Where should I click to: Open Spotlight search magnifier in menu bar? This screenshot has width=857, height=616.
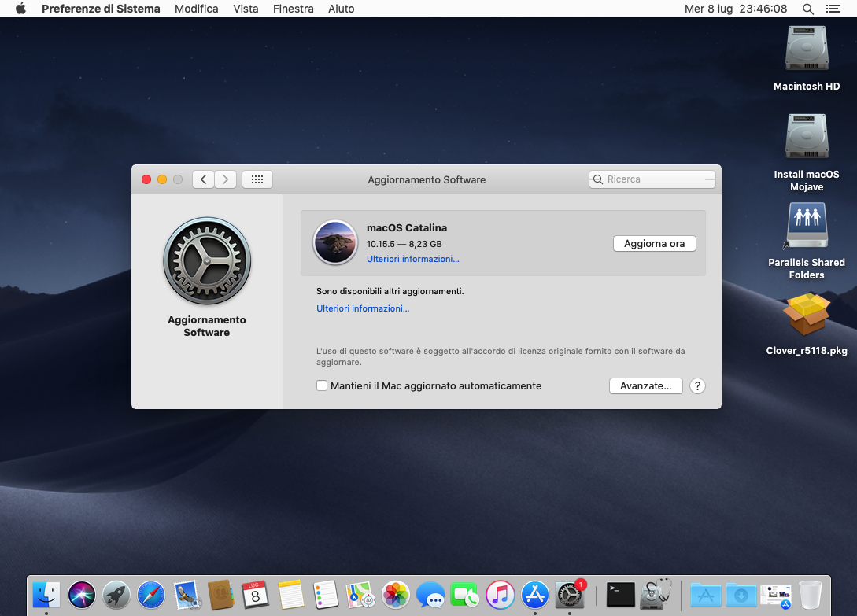tap(807, 9)
